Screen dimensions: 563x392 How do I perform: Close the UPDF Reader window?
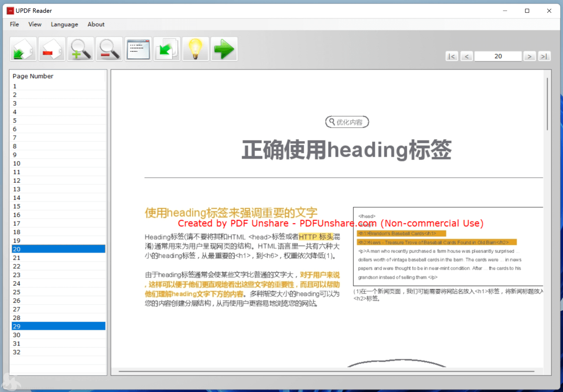(x=549, y=11)
